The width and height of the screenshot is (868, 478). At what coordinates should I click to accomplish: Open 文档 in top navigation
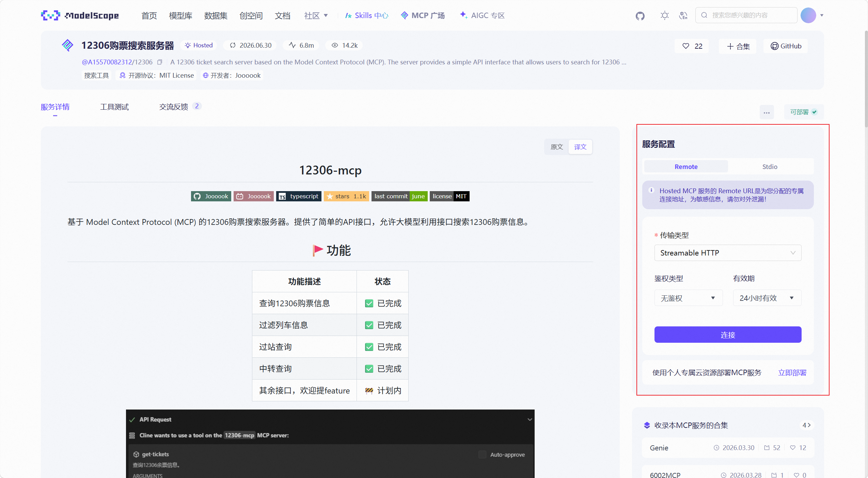[282, 16]
